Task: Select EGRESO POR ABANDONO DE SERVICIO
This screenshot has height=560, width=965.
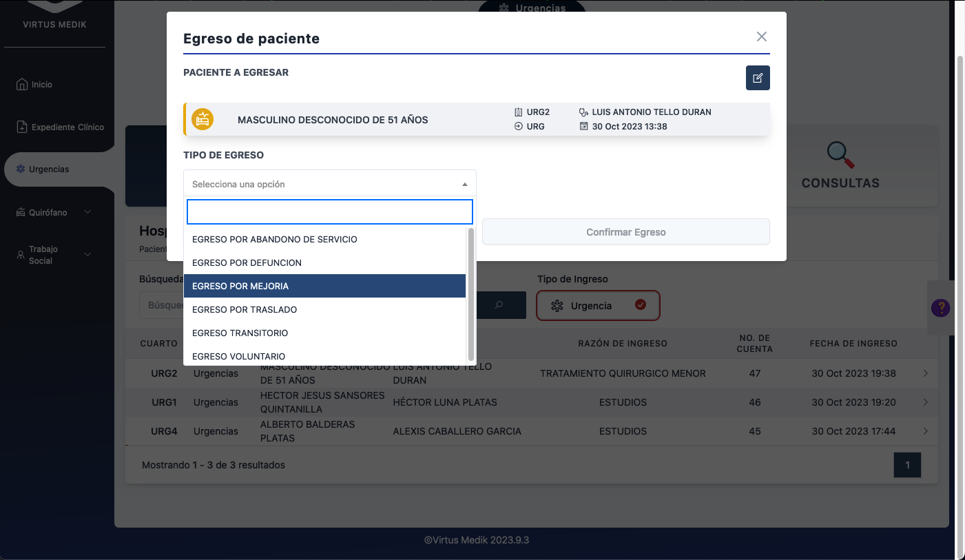Action: point(324,239)
